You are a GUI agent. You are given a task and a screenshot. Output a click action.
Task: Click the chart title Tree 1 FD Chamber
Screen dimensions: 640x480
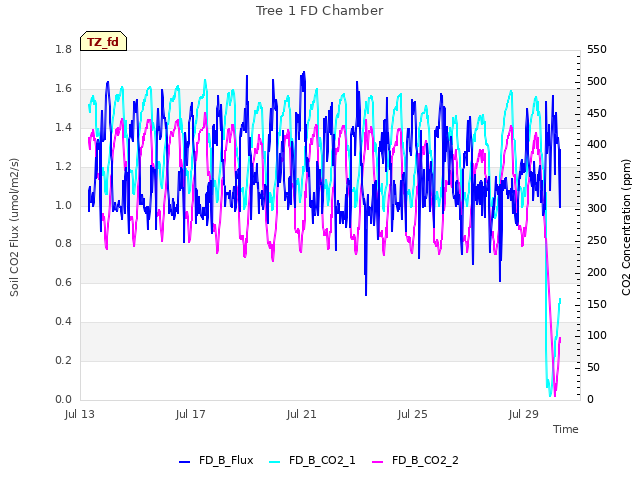pyautogui.click(x=320, y=11)
